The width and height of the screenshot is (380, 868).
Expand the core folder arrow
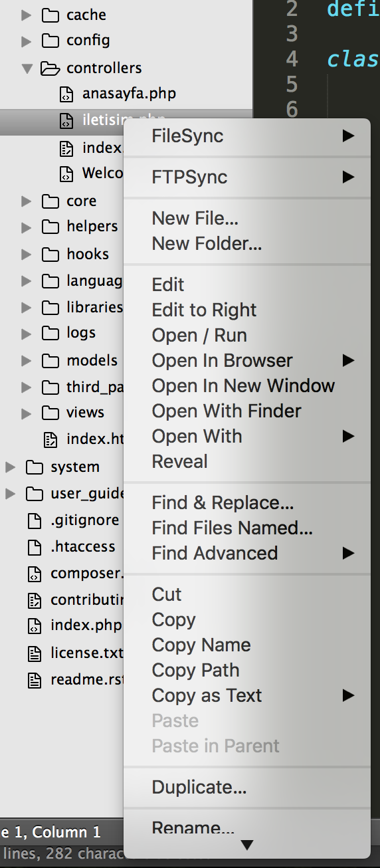(x=26, y=201)
